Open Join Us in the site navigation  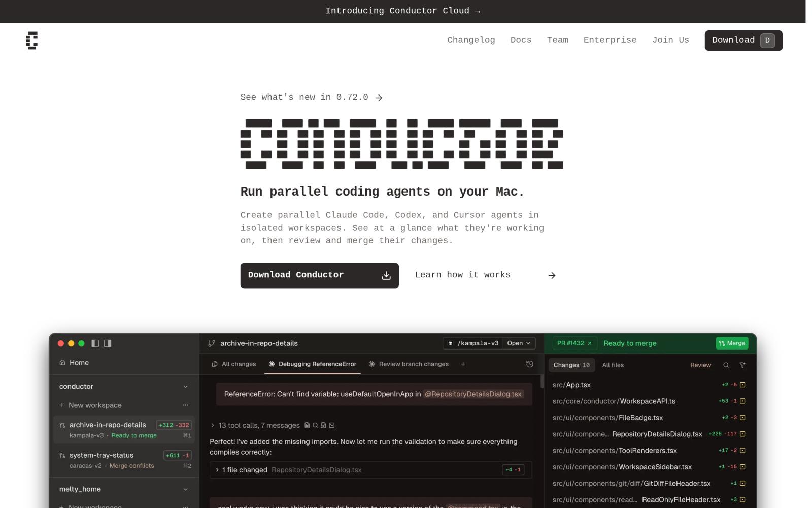(x=670, y=40)
